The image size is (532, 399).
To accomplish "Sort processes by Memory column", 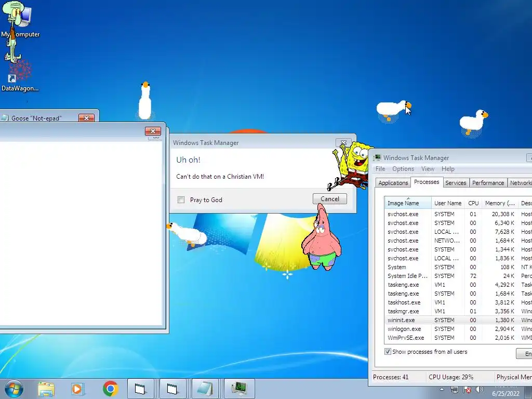I will [500, 203].
